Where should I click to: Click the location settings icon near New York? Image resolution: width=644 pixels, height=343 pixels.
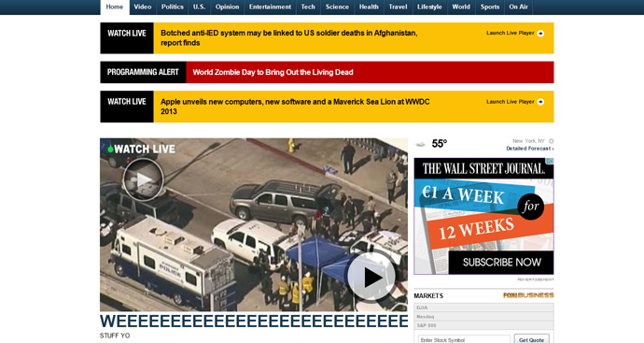[x=552, y=140]
